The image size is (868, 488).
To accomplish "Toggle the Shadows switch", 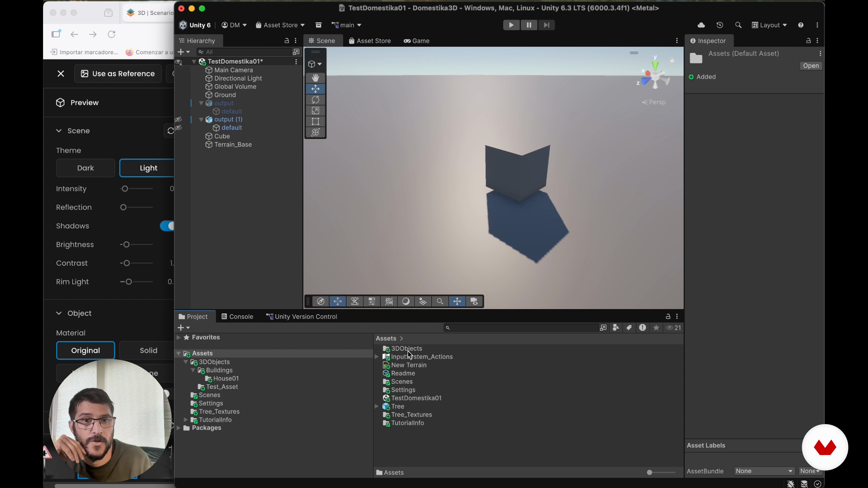I will (167, 226).
